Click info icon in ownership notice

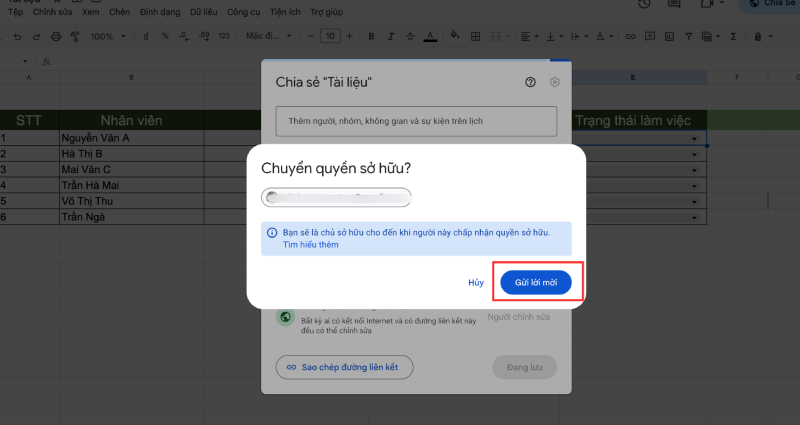272,233
